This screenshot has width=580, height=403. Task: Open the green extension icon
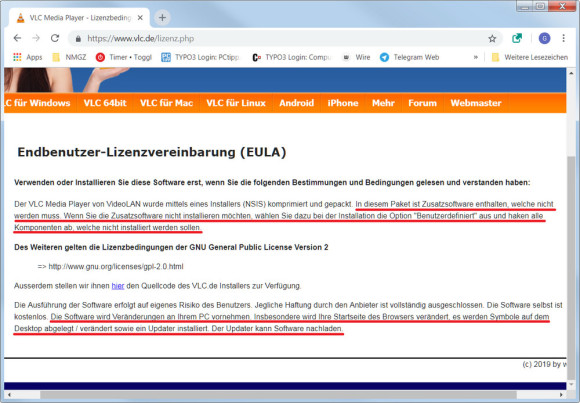pyautogui.click(x=517, y=38)
